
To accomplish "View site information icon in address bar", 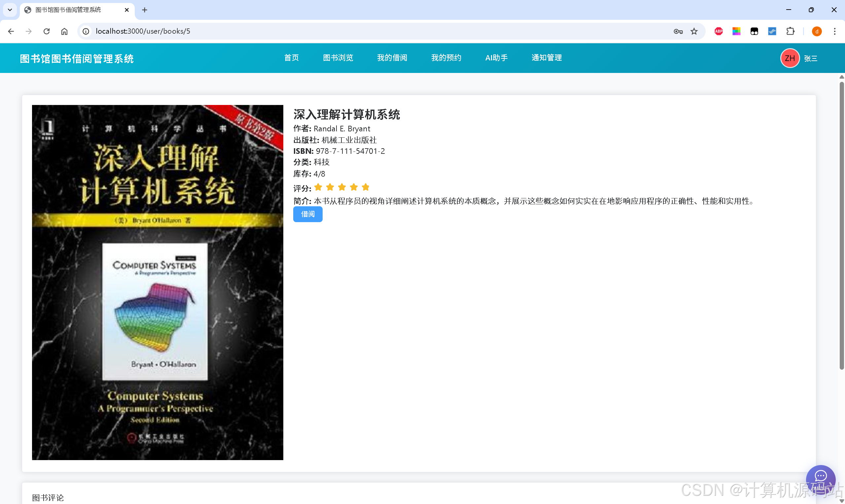I will click(x=86, y=31).
